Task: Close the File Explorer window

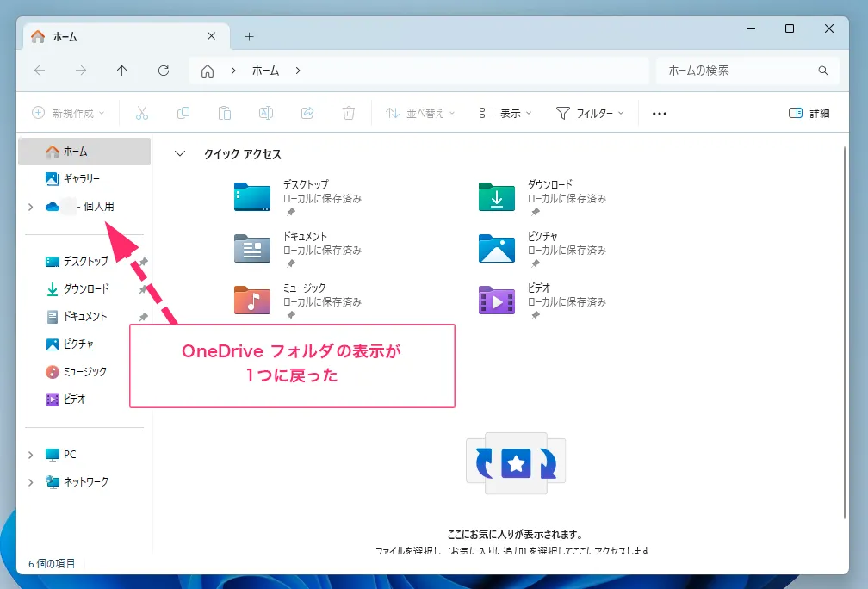Action: pyautogui.click(x=828, y=28)
